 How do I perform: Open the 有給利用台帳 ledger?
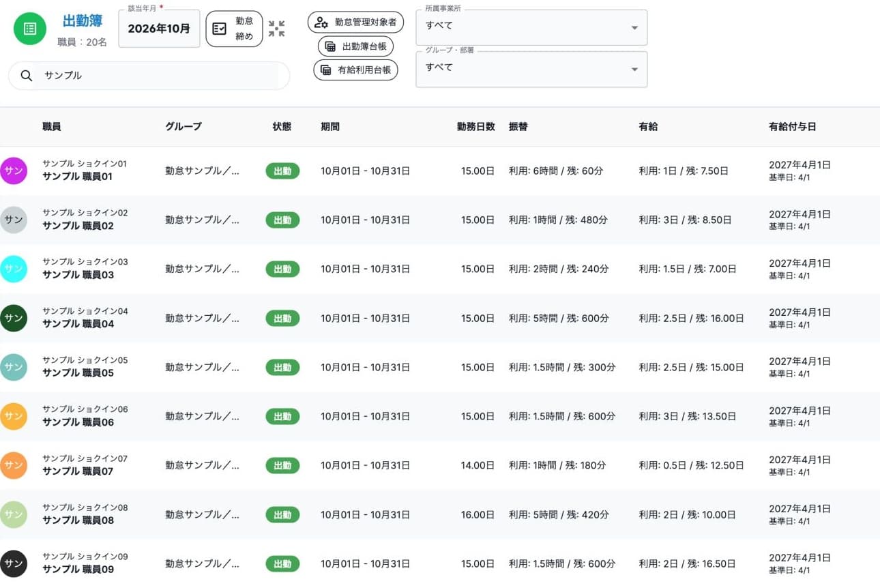355,70
